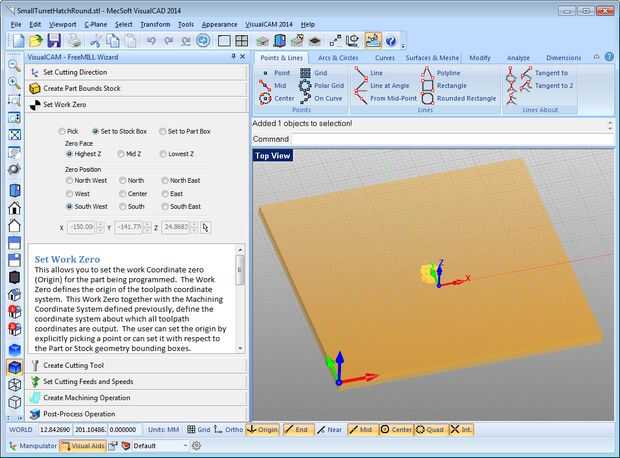620x458 pixels.
Task: Select the Polyline tool
Action: [x=440, y=73]
